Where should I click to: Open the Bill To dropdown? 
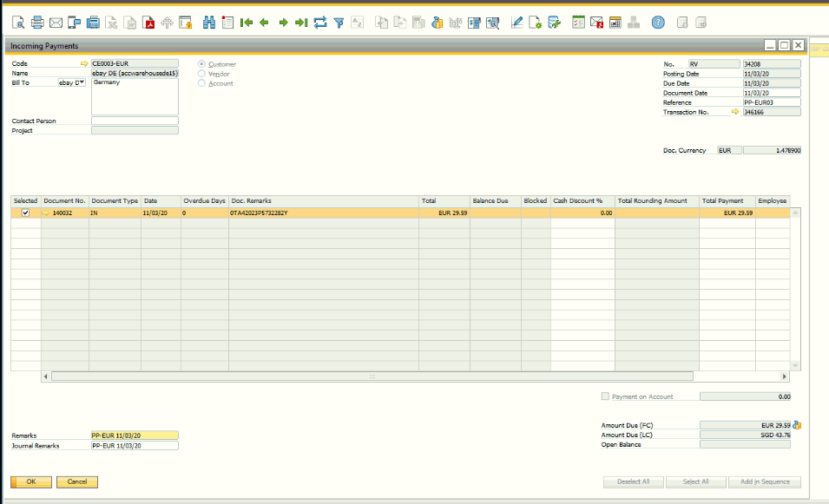[71, 83]
